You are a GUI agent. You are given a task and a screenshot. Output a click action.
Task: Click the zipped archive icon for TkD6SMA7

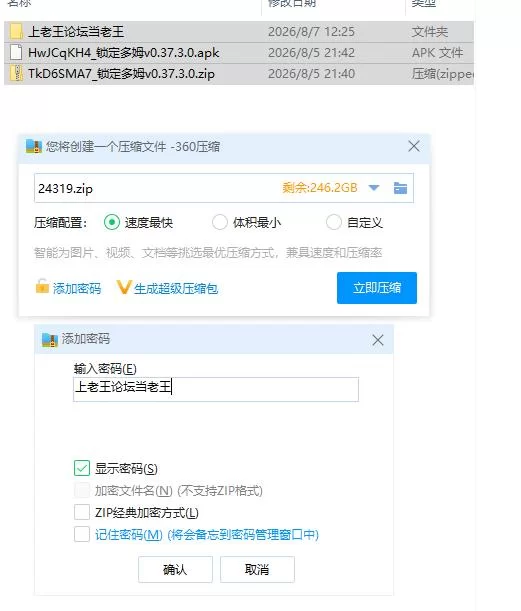(x=16, y=74)
